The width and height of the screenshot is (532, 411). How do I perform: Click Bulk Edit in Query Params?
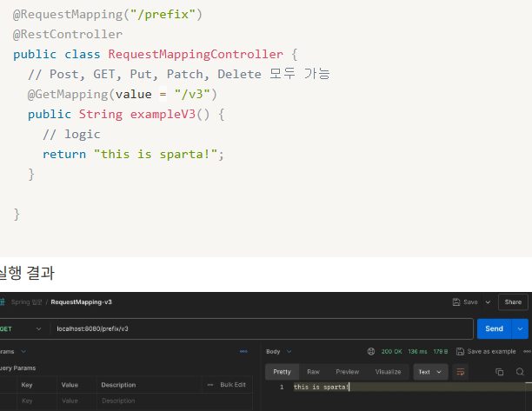[233, 385]
